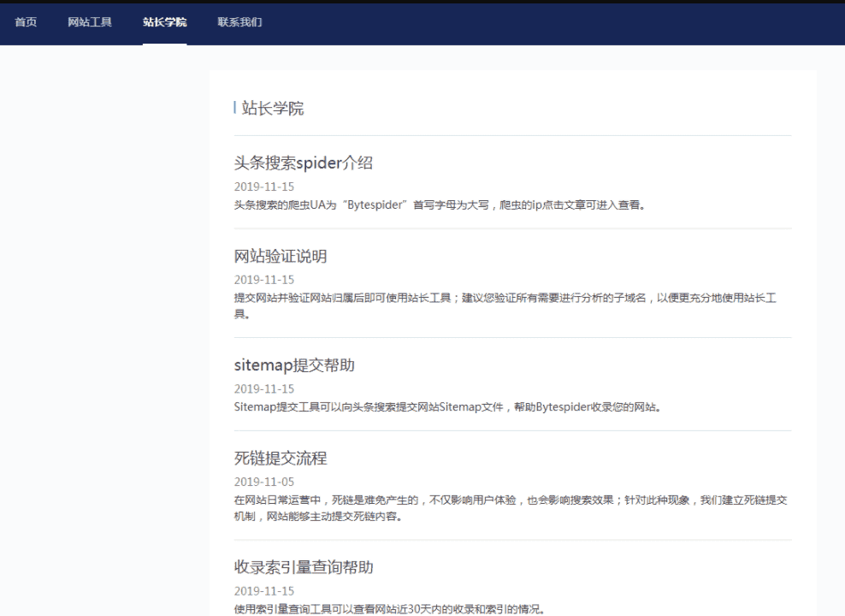Click the date below 网站验证说明 title
This screenshot has height=616, width=845.
(x=263, y=280)
